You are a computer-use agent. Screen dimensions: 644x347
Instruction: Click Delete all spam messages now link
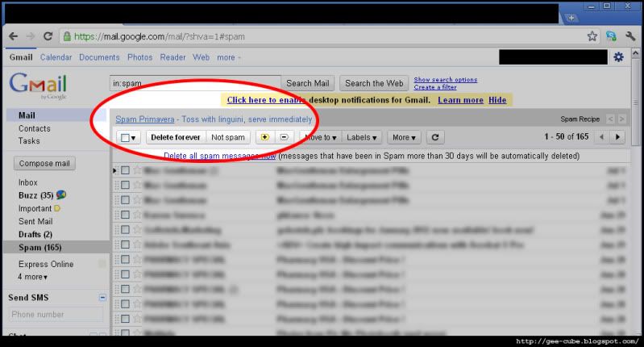(x=219, y=156)
